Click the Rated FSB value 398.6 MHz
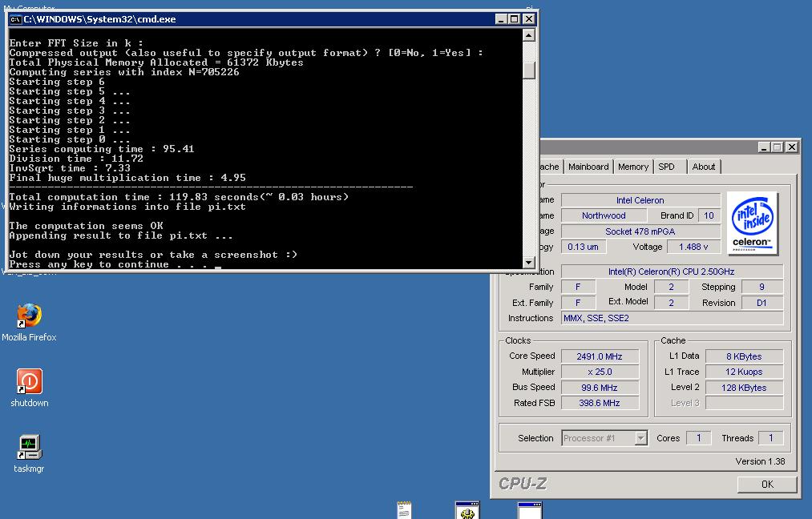 600,403
